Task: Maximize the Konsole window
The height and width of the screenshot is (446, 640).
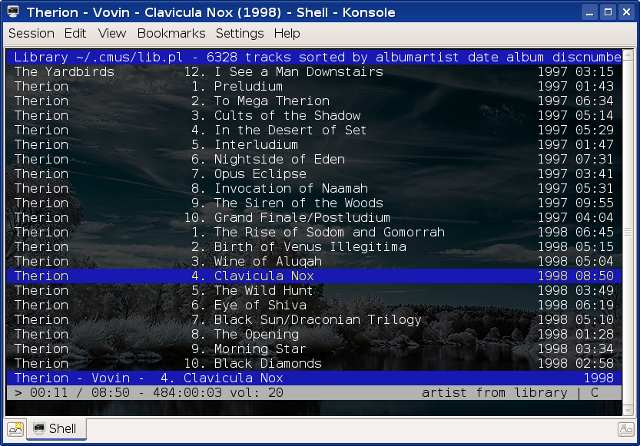Action: click(x=608, y=12)
